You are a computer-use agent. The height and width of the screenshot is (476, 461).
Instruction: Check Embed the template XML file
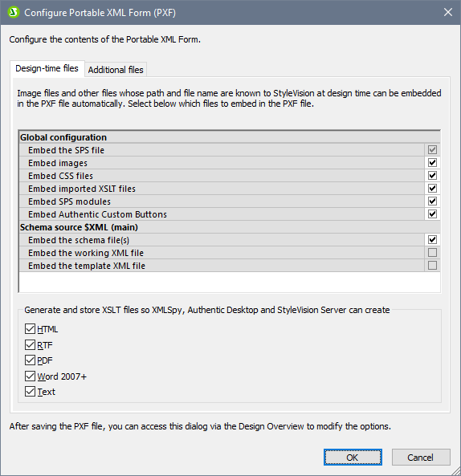click(x=432, y=266)
